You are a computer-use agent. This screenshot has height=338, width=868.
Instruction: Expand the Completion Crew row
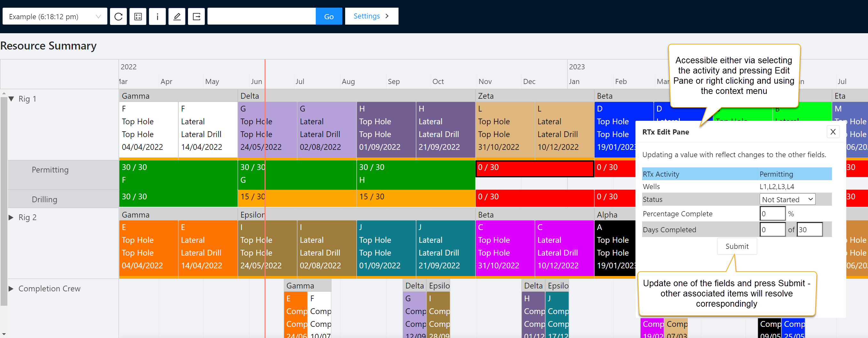click(x=11, y=288)
